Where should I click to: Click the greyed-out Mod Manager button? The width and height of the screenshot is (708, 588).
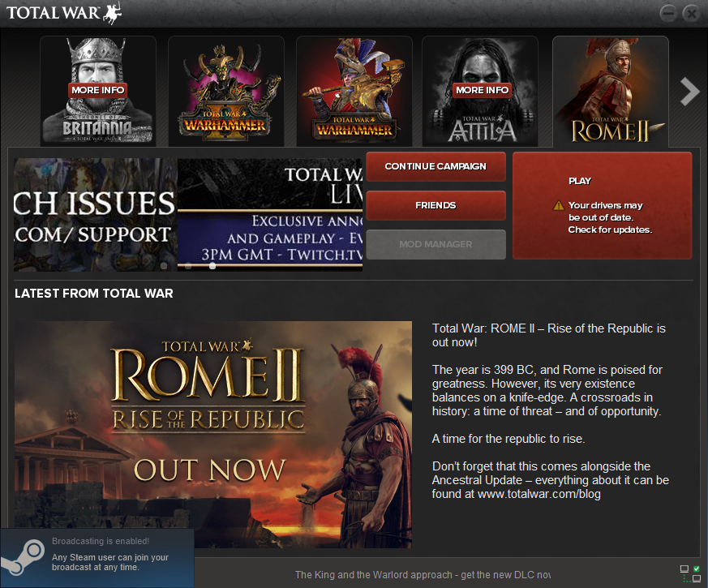tap(436, 244)
